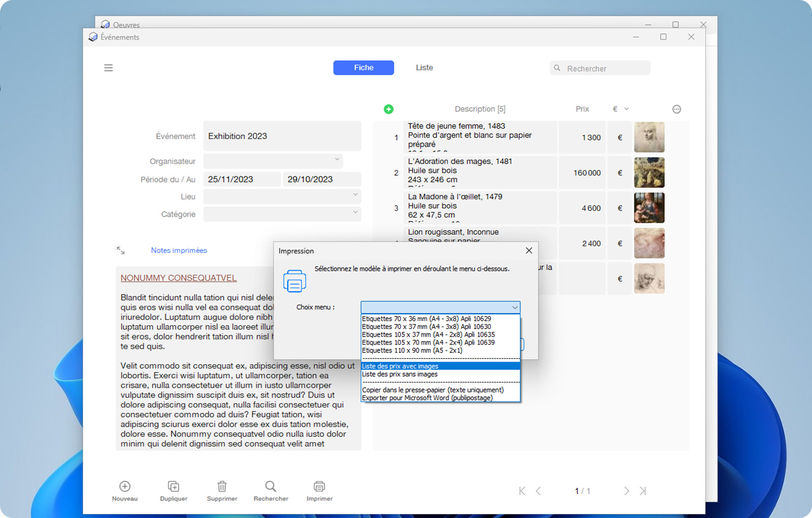Select Etiquettes 70 x 37 mm Apli 10630
812x518 pixels.
pos(441,327)
